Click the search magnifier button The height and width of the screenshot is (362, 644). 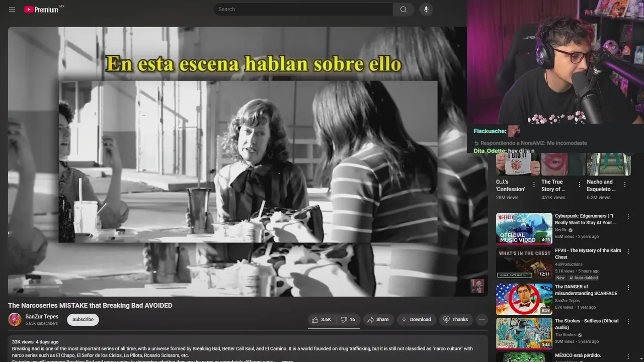point(404,9)
